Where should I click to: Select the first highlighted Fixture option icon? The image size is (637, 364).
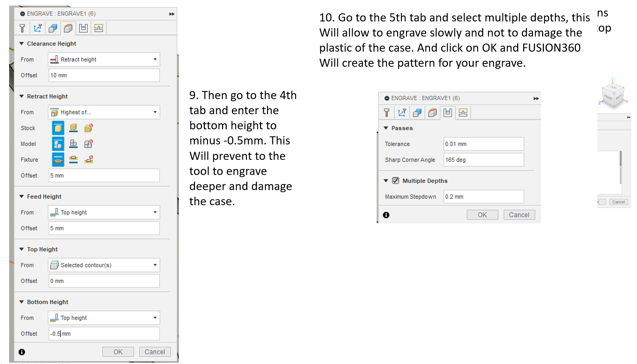point(58,160)
